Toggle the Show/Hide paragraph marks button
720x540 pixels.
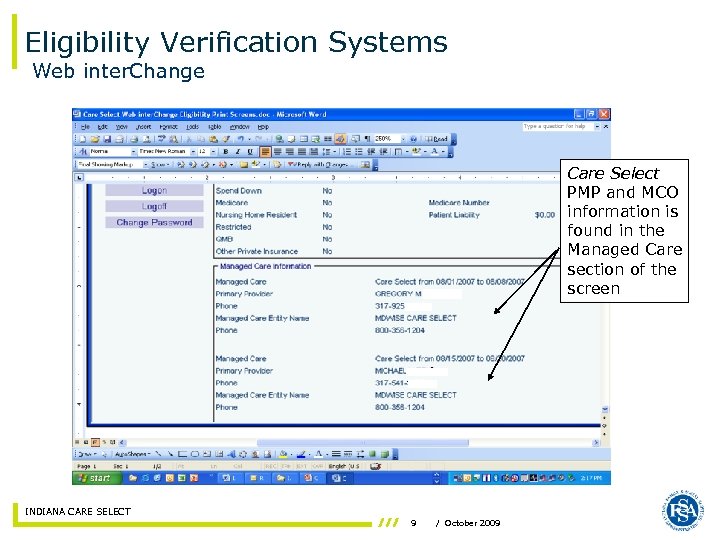coord(367,139)
